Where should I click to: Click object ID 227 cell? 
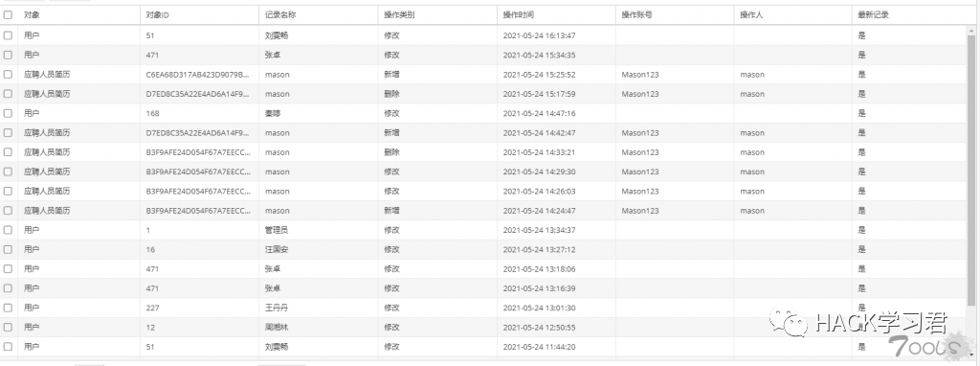[x=152, y=308]
